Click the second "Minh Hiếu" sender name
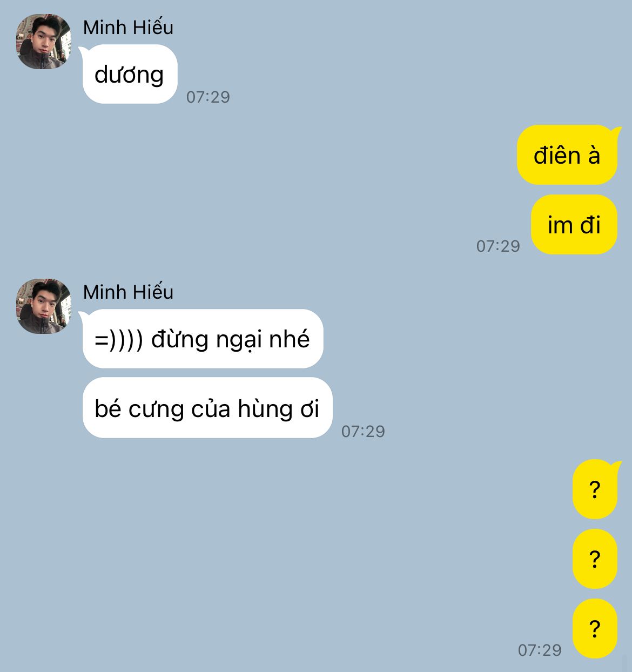Viewport: 632px width, 672px height. click(128, 292)
